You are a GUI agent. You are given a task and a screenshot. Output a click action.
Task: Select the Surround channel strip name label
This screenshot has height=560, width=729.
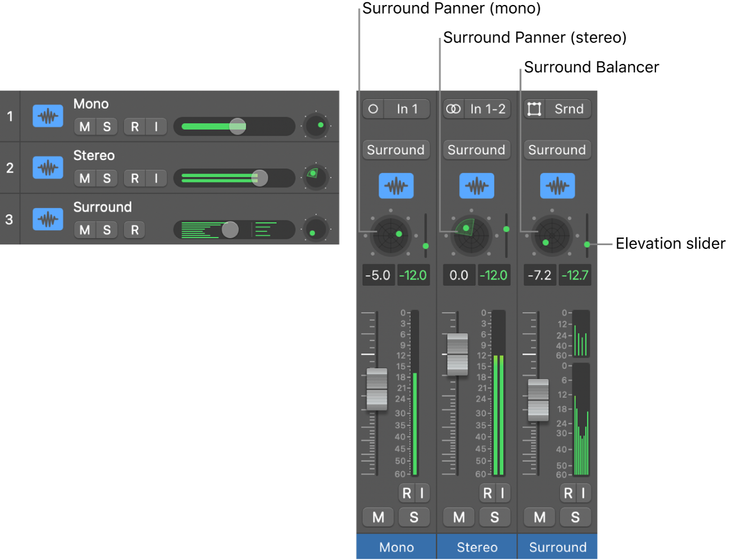click(x=558, y=546)
